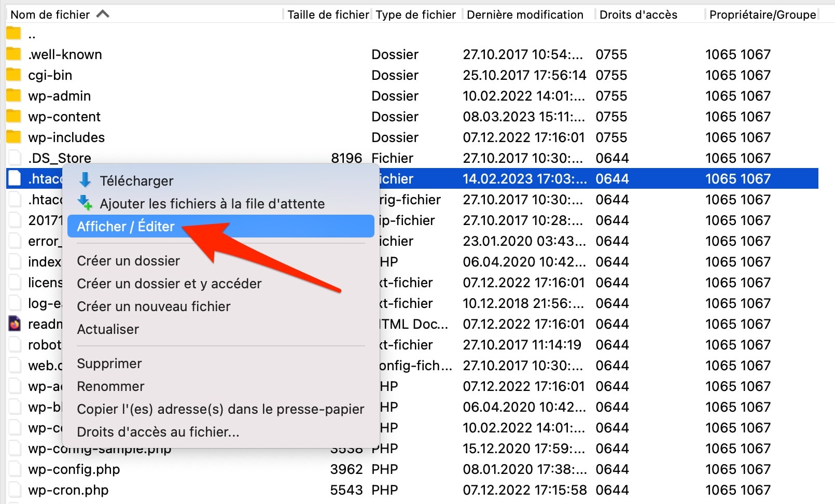
Task: Click the add-to-queue arrow icon
Action: pyautogui.click(x=85, y=203)
